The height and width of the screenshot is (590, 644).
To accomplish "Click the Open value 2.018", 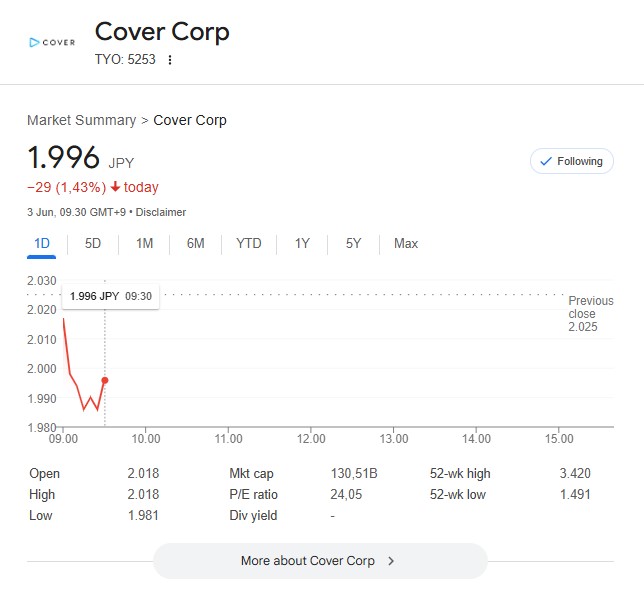I will click(x=143, y=473).
